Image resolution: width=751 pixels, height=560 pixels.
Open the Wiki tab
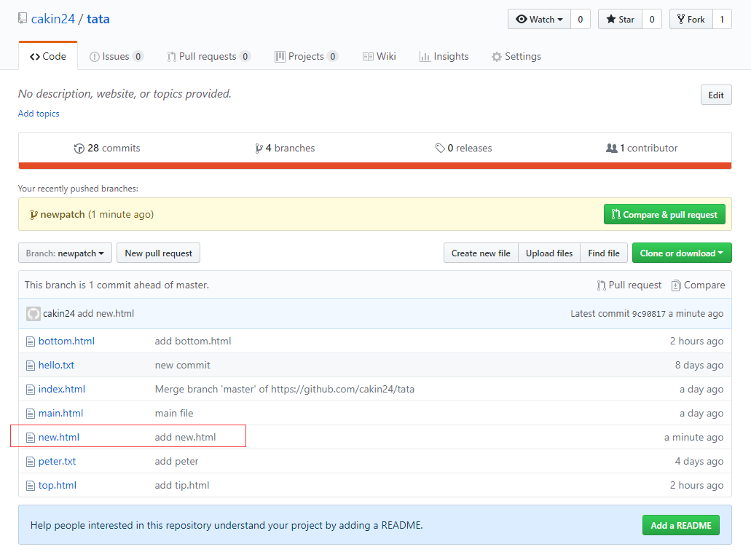click(380, 57)
